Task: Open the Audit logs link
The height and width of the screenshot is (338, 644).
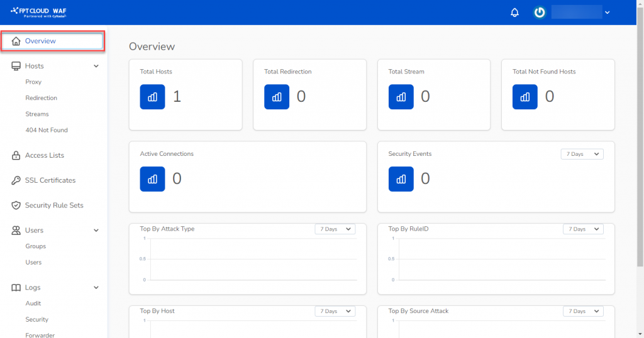Action: (33, 303)
